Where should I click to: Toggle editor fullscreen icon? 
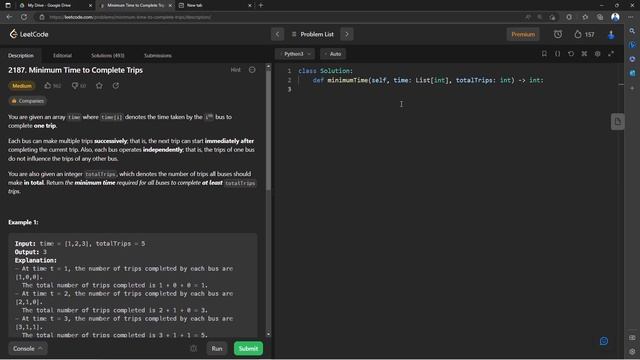click(611, 53)
